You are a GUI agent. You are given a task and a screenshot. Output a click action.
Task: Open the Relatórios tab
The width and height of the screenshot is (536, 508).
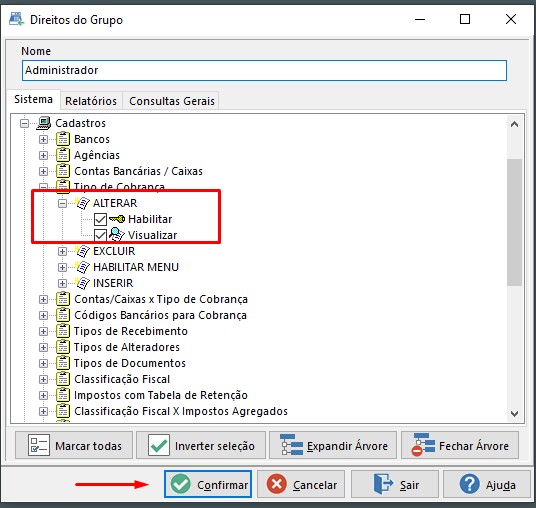click(x=91, y=101)
